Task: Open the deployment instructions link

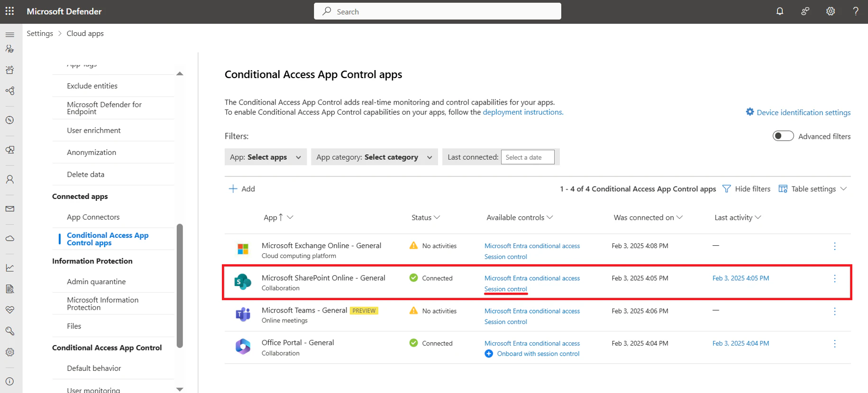Action: (523, 112)
